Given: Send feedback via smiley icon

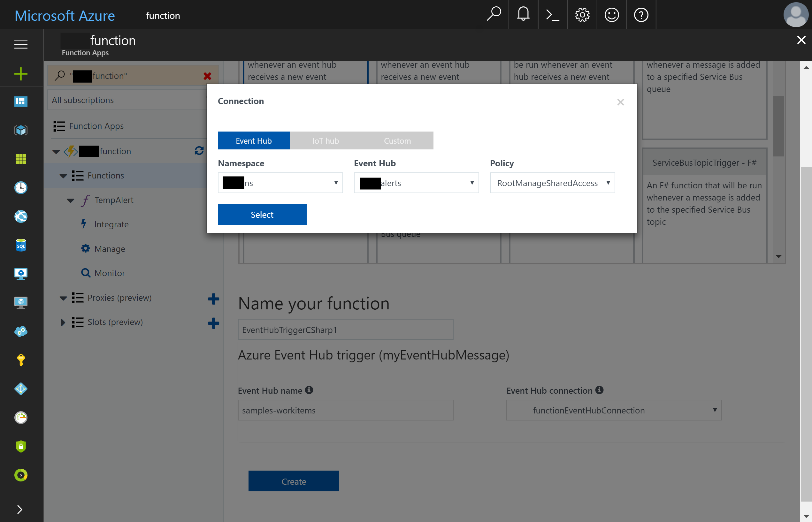Looking at the screenshot, I should click(612, 15).
